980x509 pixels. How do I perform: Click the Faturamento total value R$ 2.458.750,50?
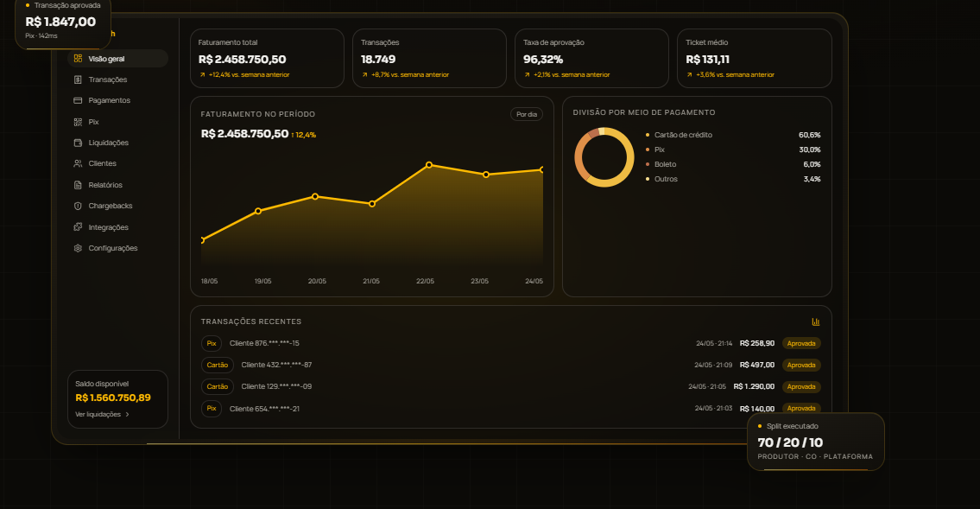tap(242, 60)
